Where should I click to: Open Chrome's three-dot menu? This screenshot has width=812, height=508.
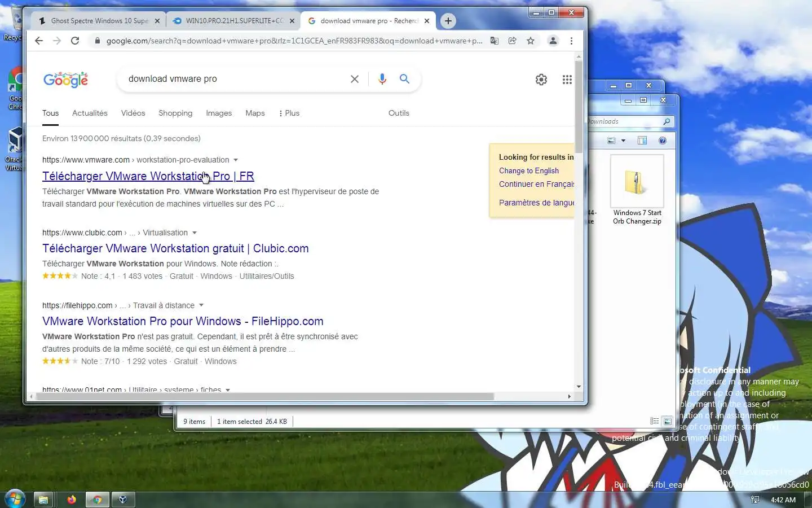(x=571, y=41)
